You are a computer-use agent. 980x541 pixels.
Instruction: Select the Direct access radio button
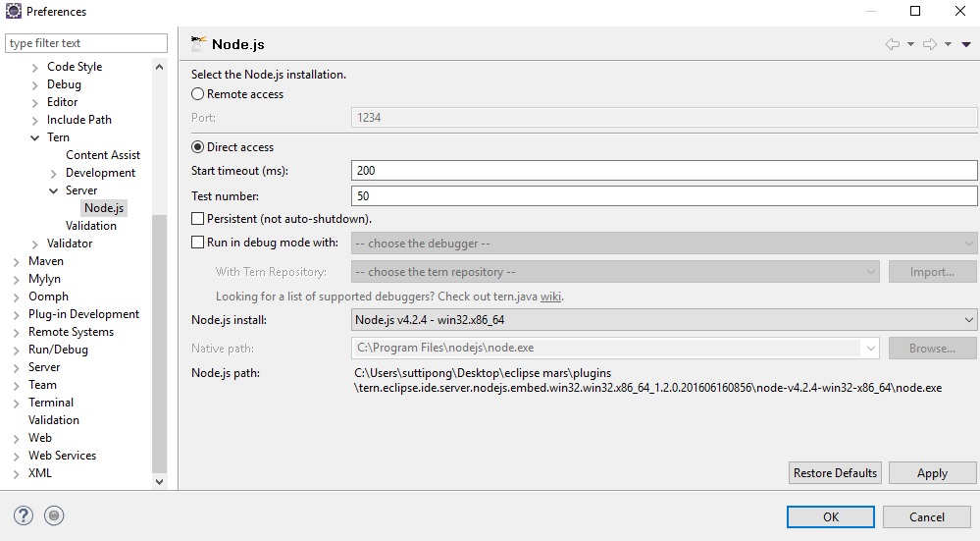click(197, 147)
